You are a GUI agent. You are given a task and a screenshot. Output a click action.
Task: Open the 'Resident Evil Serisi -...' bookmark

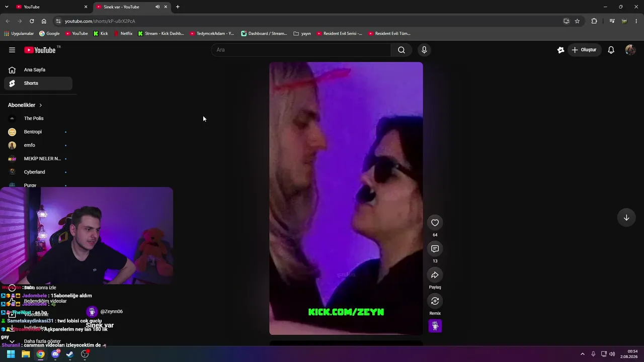pyautogui.click(x=339, y=34)
